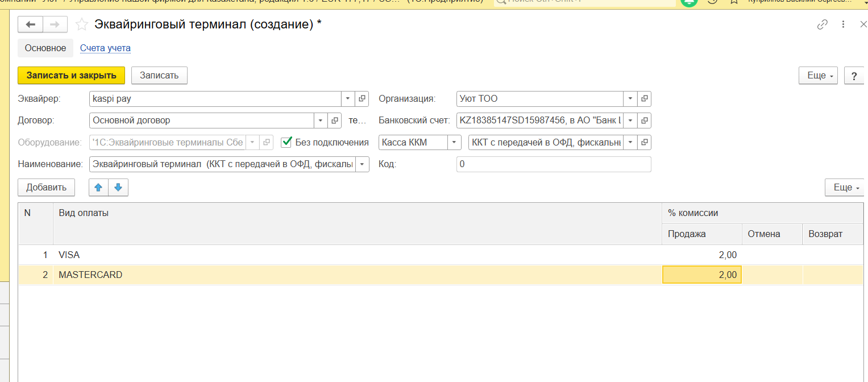Expand the Эквайрер dropdown list
The width and height of the screenshot is (868, 382).
[x=348, y=99]
